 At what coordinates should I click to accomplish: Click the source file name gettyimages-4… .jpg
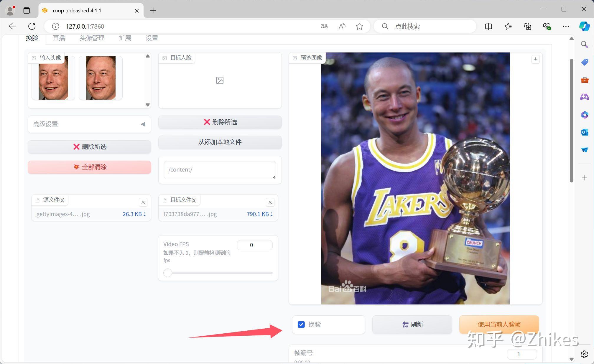coord(63,214)
